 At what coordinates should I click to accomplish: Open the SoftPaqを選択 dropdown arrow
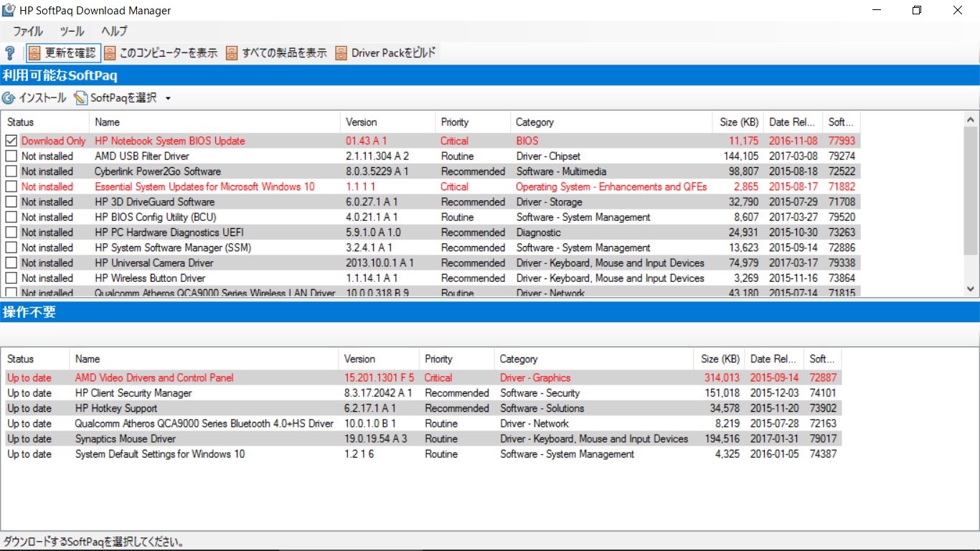[x=168, y=98]
